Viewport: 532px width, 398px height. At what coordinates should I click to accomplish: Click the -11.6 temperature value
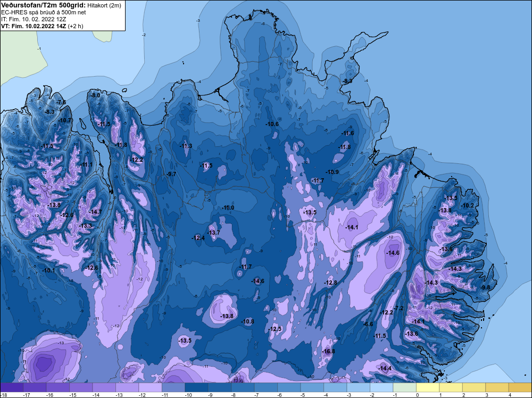(x=347, y=133)
